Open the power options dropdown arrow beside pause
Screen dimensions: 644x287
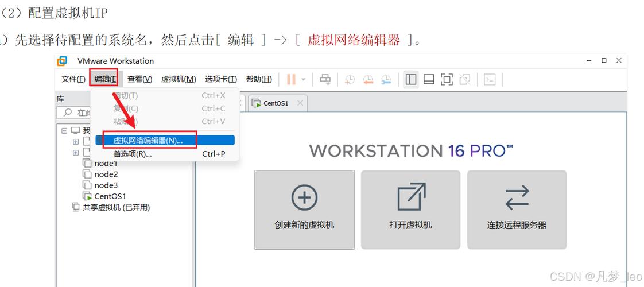[x=304, y=79]
